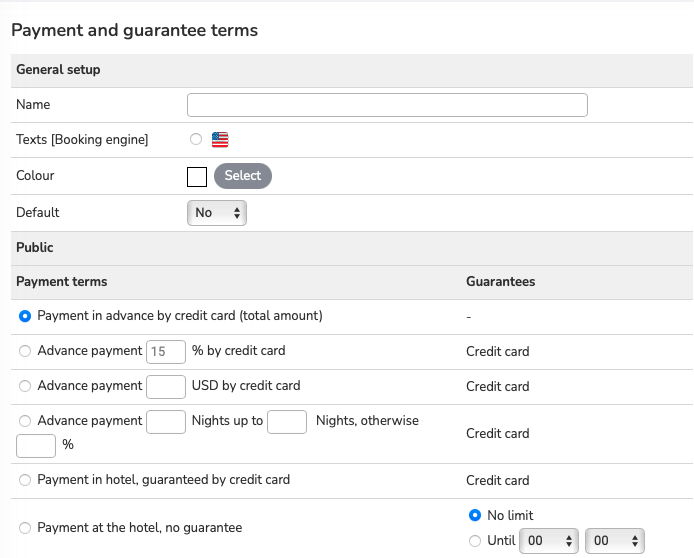This screenshot has width=694, height=558.
Task: Select the No limit radio button
Action: 475,515
